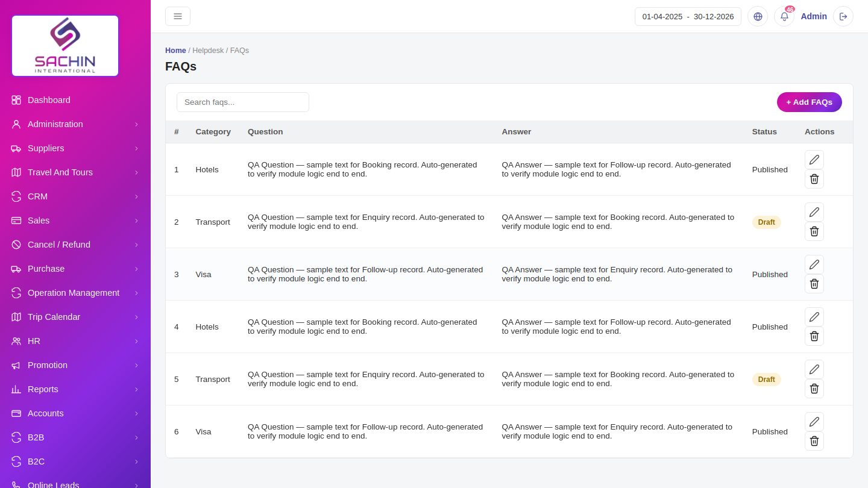This screenshot has width=868, height=488.
Task: Expand the Travel And Tours submenu
Action: pos(75,172)
